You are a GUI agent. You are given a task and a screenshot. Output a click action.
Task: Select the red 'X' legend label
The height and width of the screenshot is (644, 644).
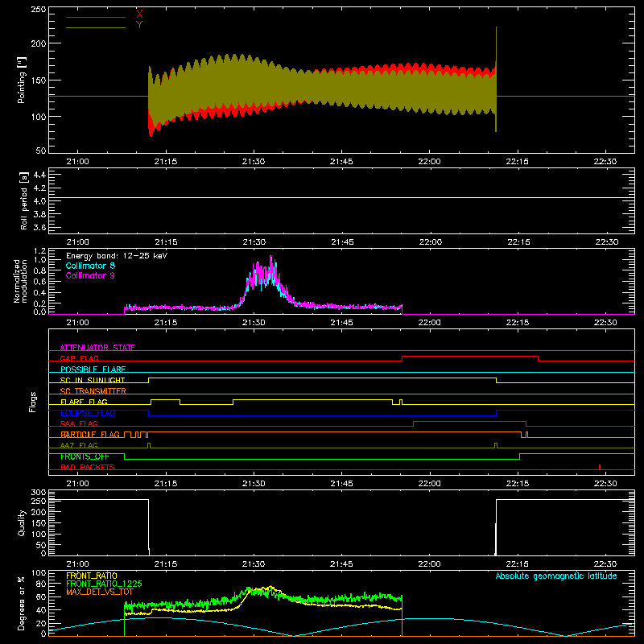point(139,14)
